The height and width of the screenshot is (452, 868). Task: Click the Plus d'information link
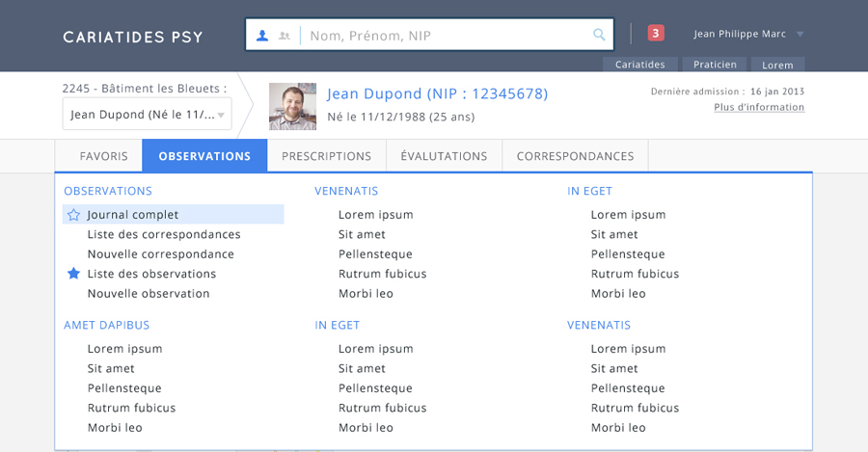point(759,107)
